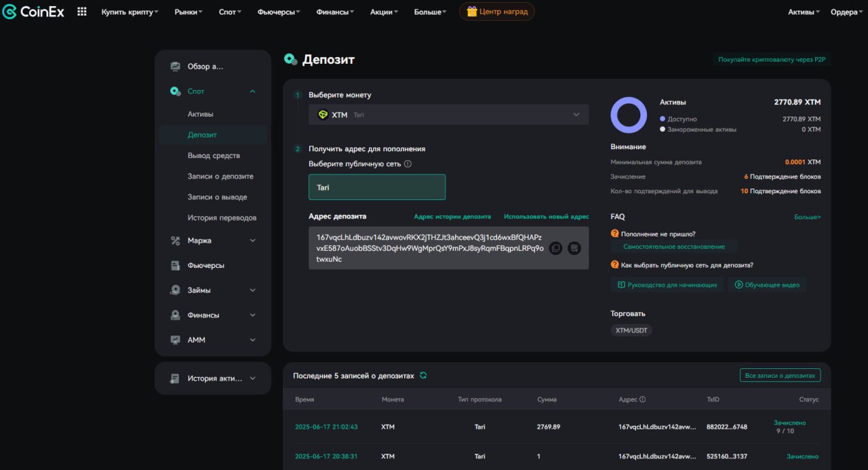The width and height of the screenshot is (868, 470).
Task: Click the deposit timestamp 2025-06-17 20:38:31
Action: coord(326,456)
